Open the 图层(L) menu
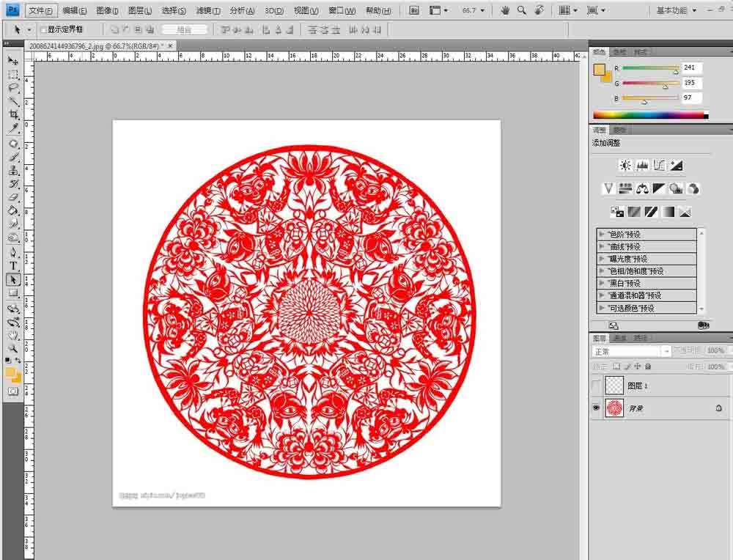 tap(140, 10)
